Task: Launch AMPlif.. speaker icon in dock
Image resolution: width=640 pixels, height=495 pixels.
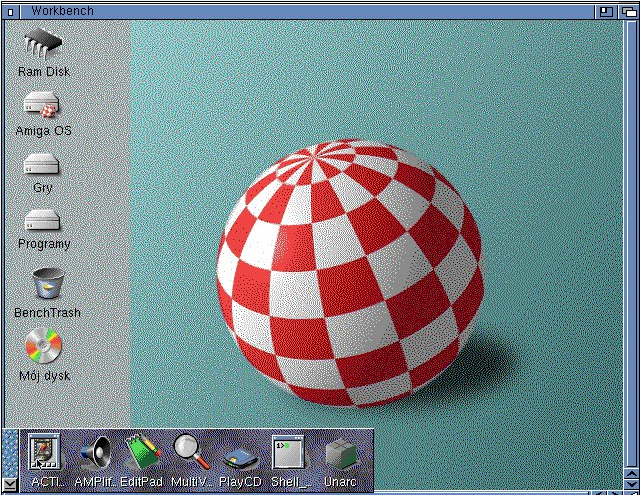Action: pyautogui.click(x=96, y=452)
